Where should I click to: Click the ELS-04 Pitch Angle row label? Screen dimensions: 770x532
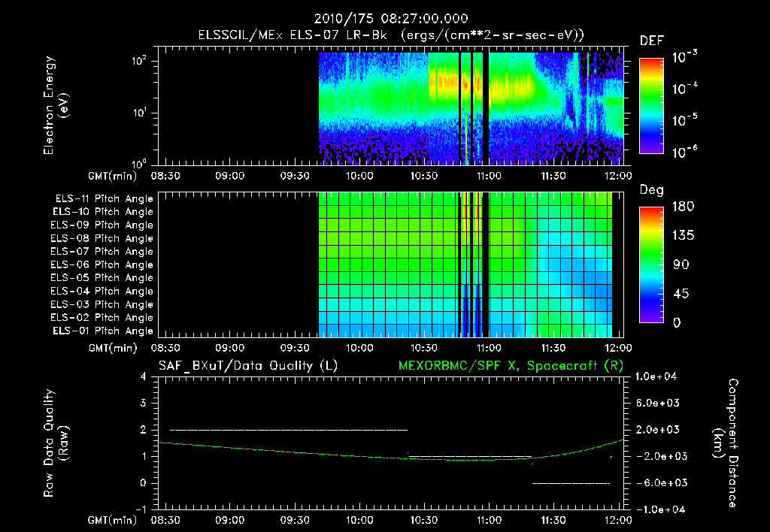[102, 292]
